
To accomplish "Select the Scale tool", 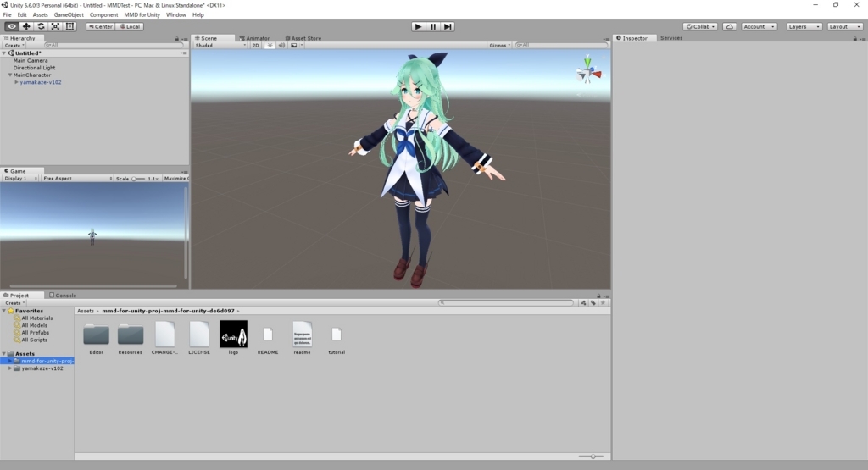I will click(x=55, y=26).
